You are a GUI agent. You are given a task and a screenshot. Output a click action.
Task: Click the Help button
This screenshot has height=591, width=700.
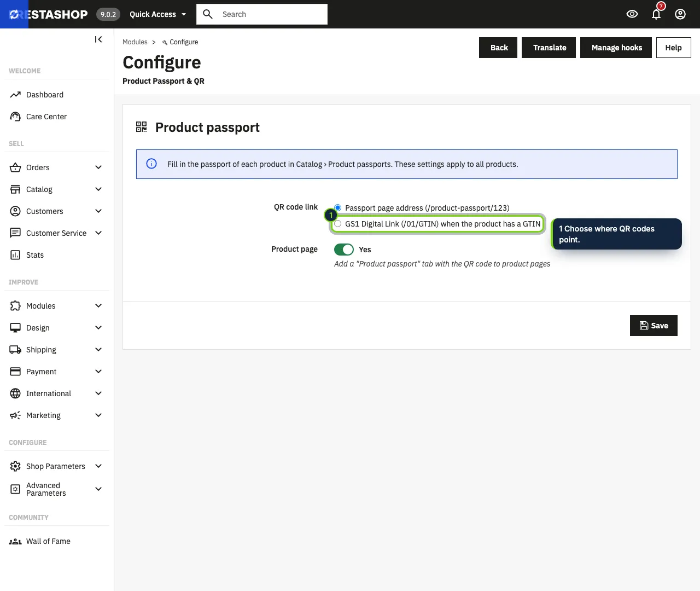[x=673, y=48]
